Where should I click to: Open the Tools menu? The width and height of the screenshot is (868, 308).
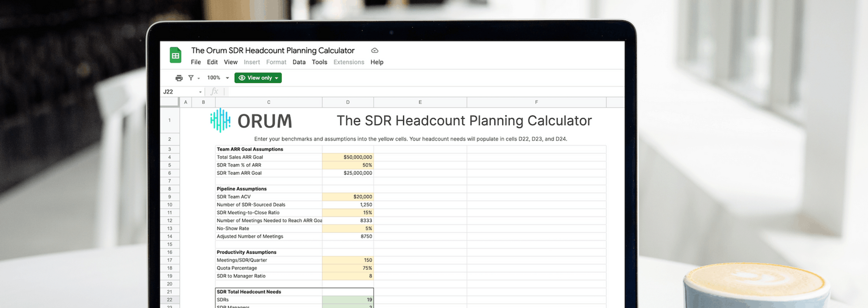click(x=319, y=62)
